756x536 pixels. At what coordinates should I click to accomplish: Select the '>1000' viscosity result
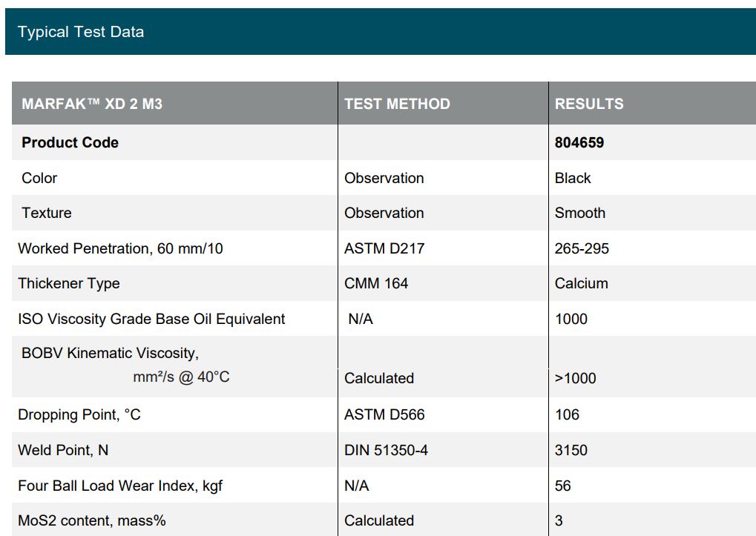(x=575, y=378)
